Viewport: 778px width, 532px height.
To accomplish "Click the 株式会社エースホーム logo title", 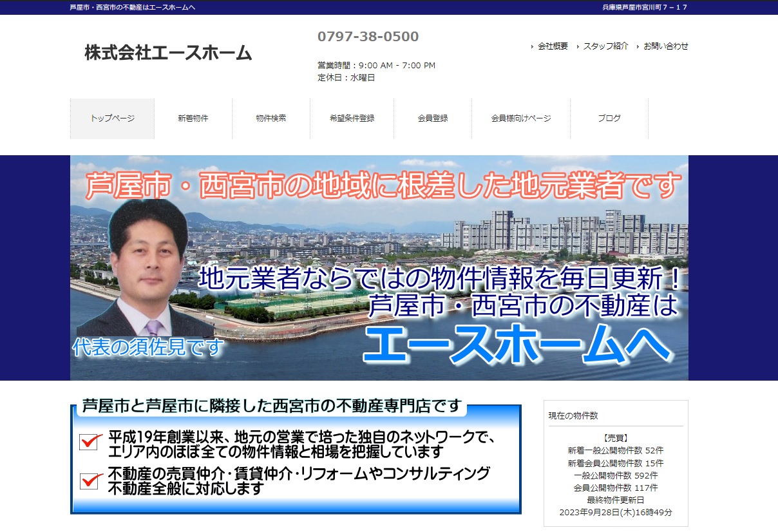I will click(168, 53).
